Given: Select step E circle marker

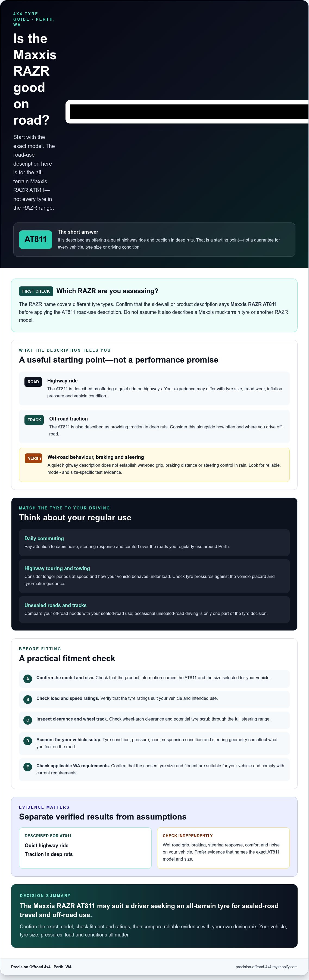Looking at the screenshot, I should [x=28, y=767].
